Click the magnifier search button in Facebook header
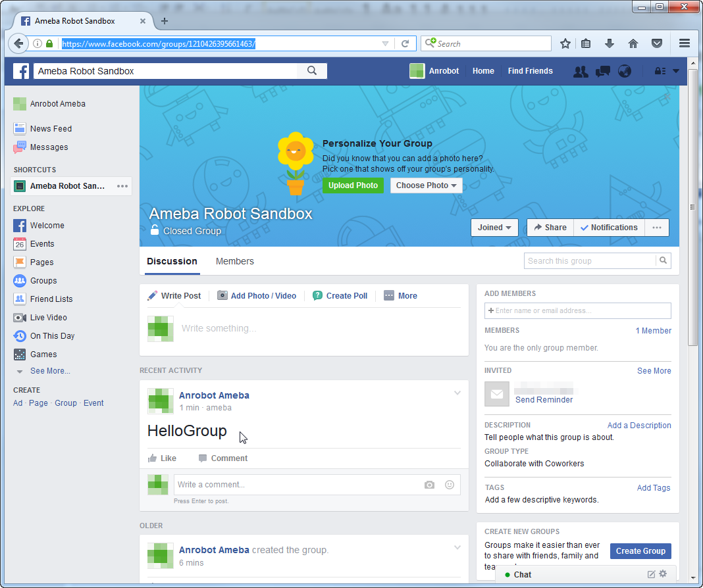Viewport: 703px width, 588px height. click(312, 71)
